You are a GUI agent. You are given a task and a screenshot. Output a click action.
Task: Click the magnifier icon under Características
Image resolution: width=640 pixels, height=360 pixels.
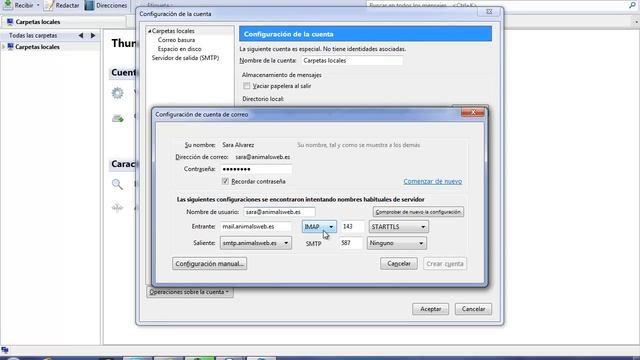click(118, 184)
